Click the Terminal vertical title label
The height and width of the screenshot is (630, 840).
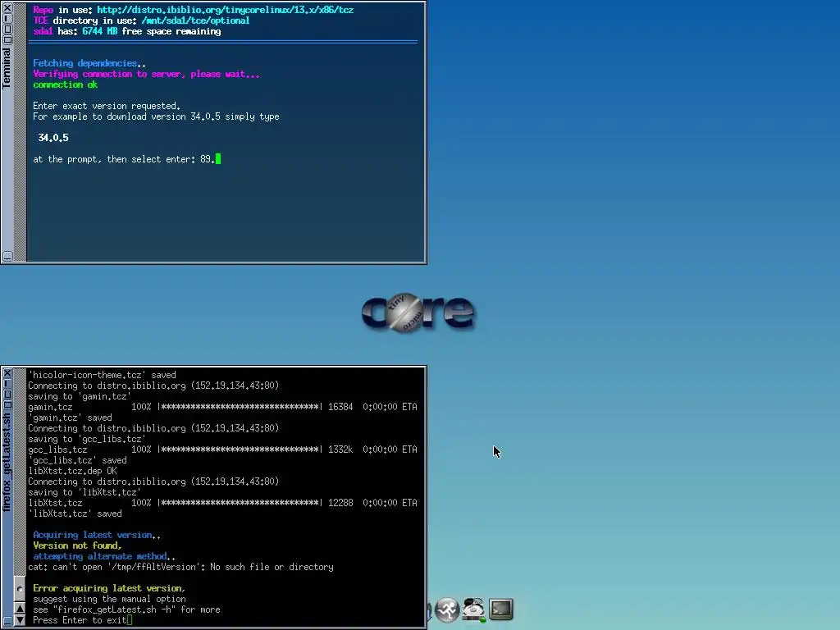[7, 67]
